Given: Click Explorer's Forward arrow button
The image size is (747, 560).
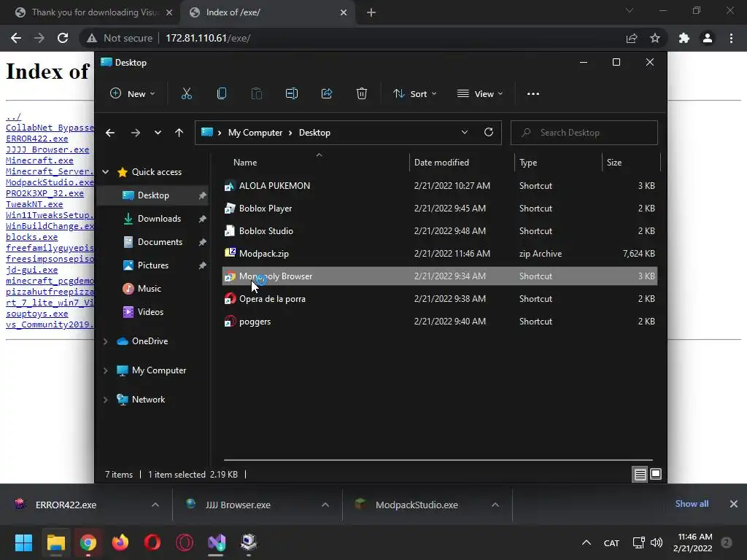Looking at the screenshot, I should coord(135,133).
